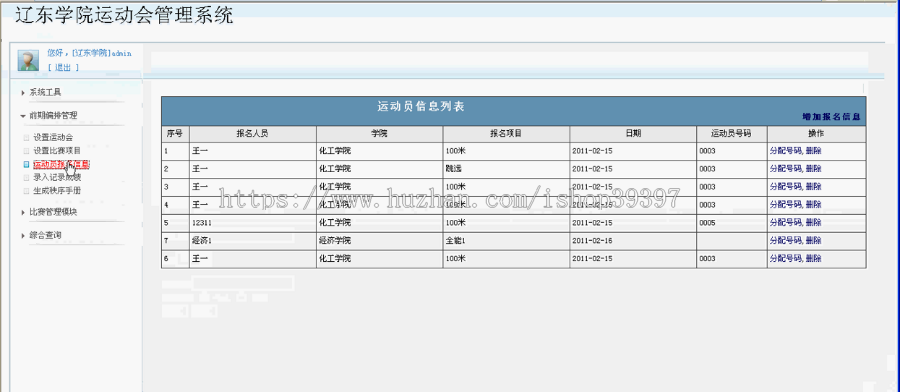Click the 运动员号码 column header
Screen dimensions: 900x392
pos(731,134)
